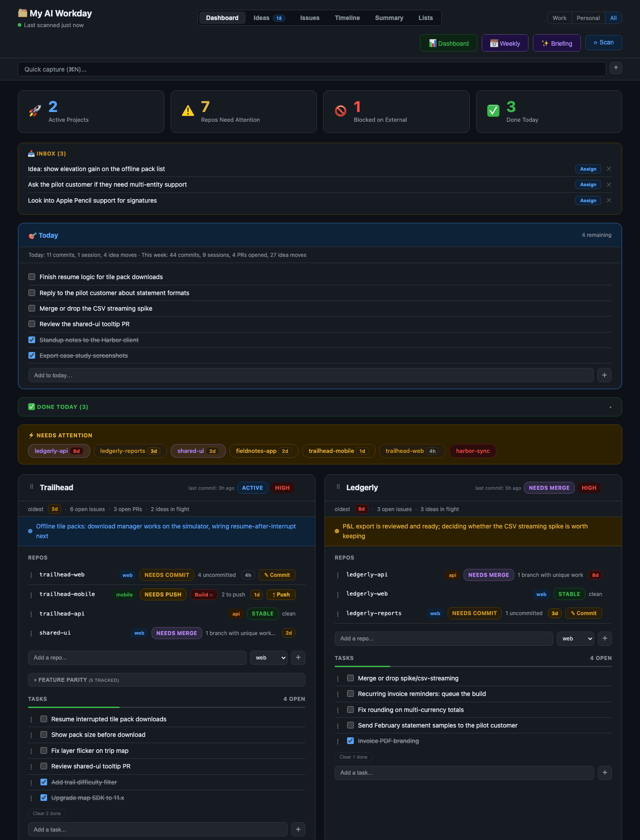Click Commit for trailhead-web repo
The width and height of the screenshot is (640, 840).
point(277,575)
